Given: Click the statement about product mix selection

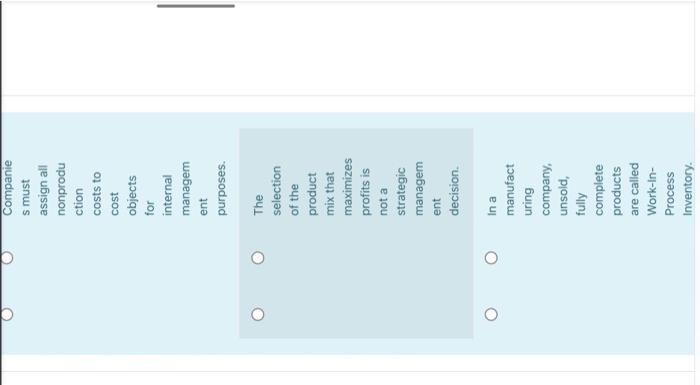Looking at the screenshot, I should [356, 187].
